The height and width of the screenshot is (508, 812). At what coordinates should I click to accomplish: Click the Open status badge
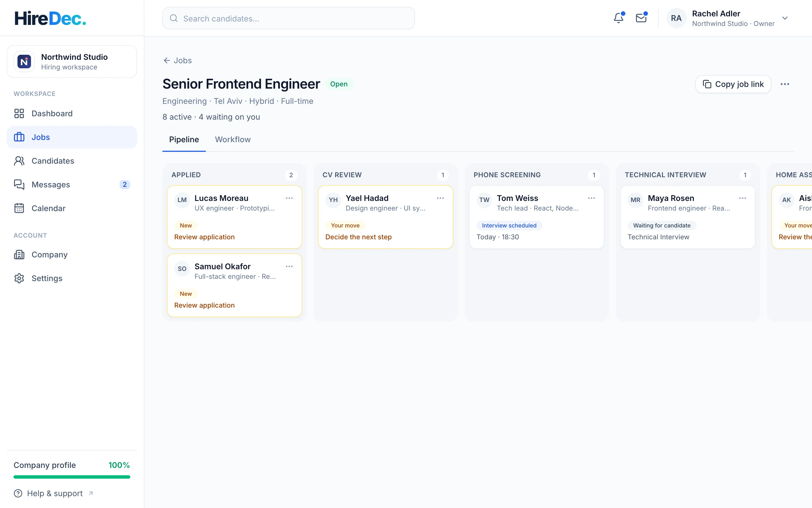click(x=339, y=84)
